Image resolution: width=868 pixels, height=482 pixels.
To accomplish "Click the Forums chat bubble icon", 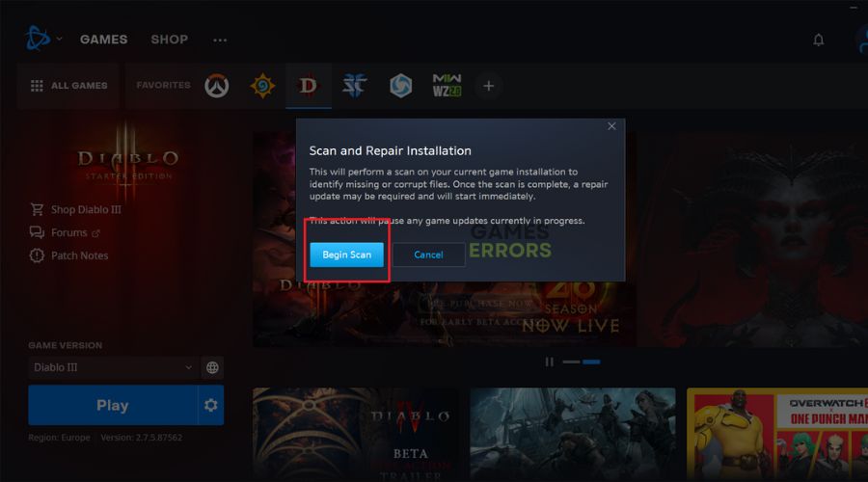I will click(37, 232).
